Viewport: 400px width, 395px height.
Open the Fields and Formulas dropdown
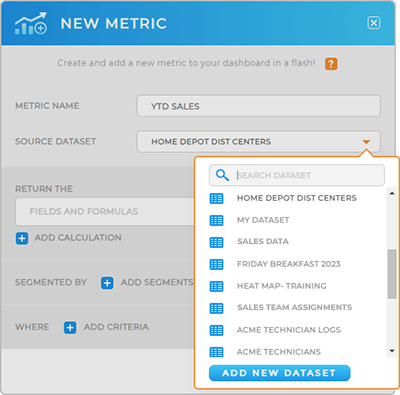coord(105,212)
